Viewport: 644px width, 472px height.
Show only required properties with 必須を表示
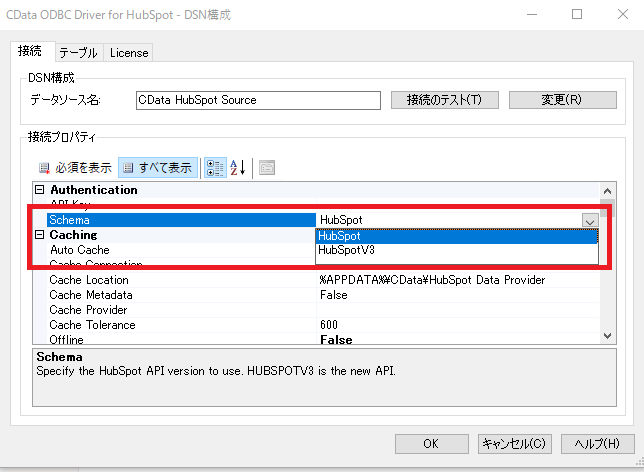[75, 168]
